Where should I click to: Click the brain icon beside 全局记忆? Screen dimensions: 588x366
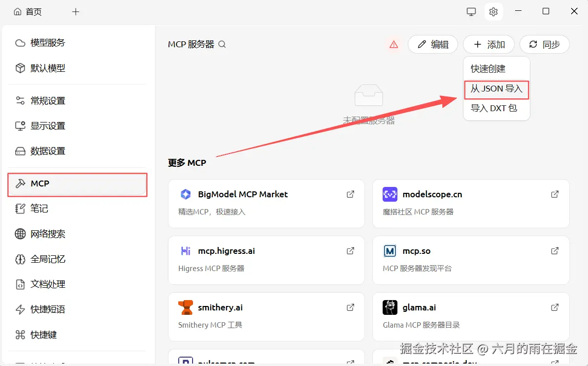20,259
